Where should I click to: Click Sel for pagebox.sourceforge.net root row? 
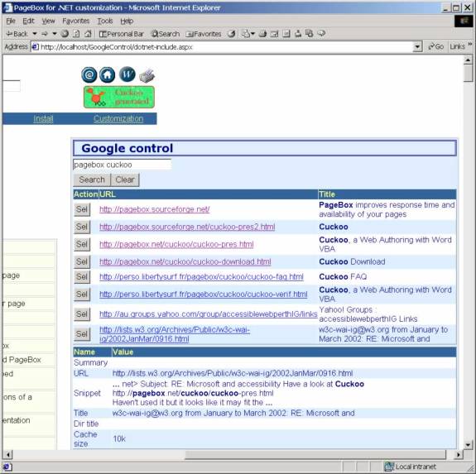(x=82, y=209)
